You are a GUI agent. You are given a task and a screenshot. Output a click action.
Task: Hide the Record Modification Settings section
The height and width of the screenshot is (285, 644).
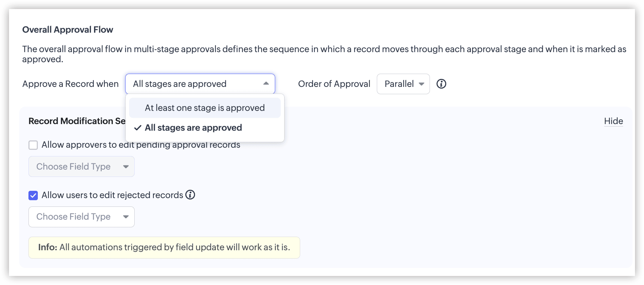pyautogui.click(x=613, y=121)
